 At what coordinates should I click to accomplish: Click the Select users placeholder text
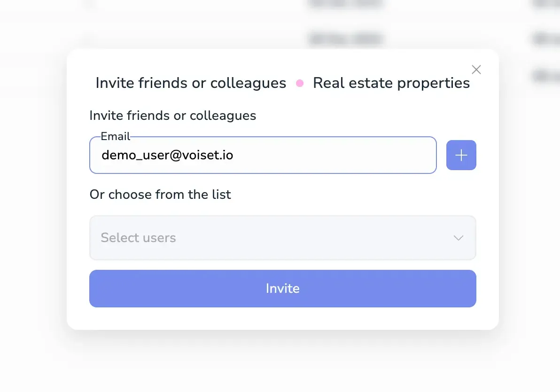pyautogui.click(x=138, y=238)
